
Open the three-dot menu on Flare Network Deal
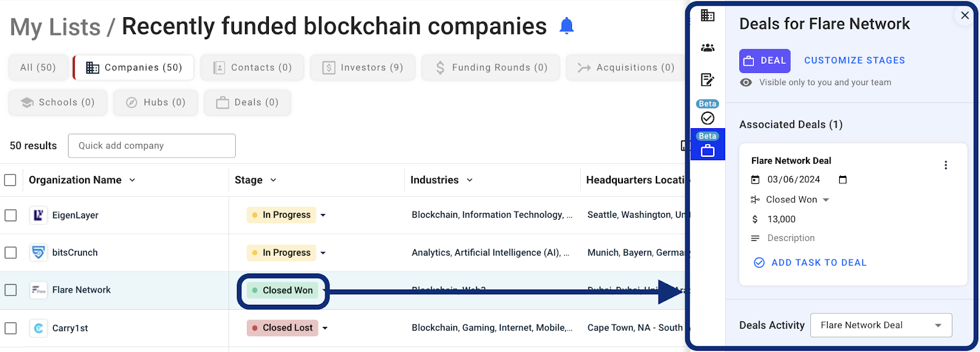pos(946,165)
